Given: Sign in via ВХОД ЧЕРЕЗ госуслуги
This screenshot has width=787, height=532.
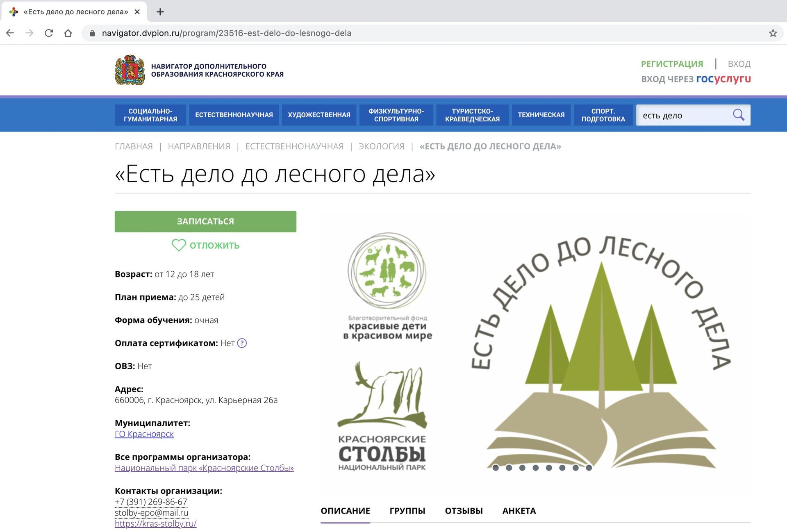Looking at the screenshot, I should point(696,79).
